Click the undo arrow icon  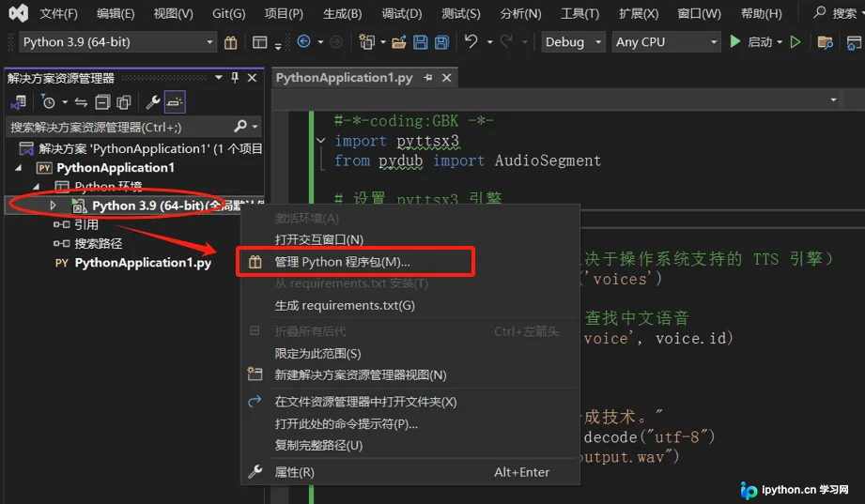tap(471, 41)
